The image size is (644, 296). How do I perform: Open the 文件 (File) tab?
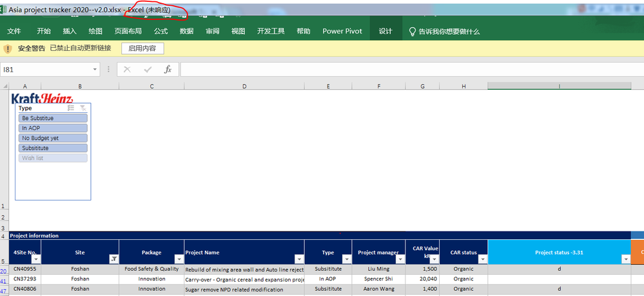(x=14, y=31)
